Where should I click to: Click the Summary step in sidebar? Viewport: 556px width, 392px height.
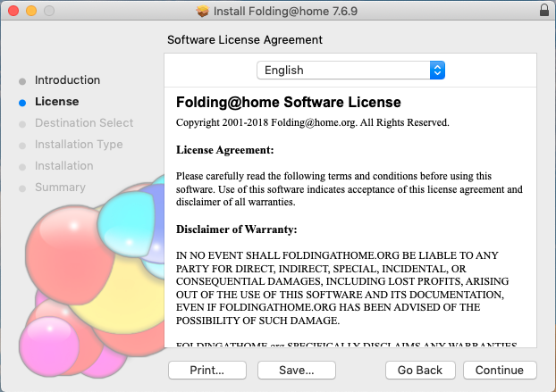click(x=60, y=188)
